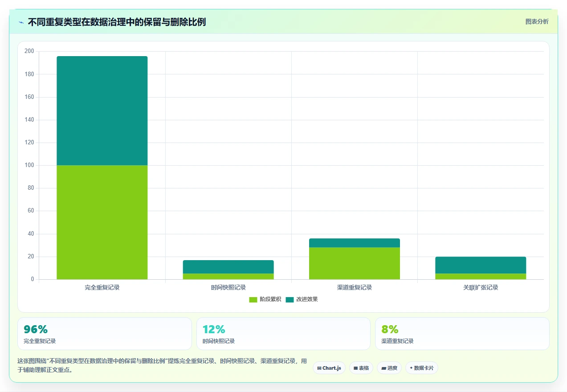Image resolution: width=567 pixels, height=392 pixels.
Task: Click the 96% 完全重复记录 stat card
Action: click(x=105, y=334)
